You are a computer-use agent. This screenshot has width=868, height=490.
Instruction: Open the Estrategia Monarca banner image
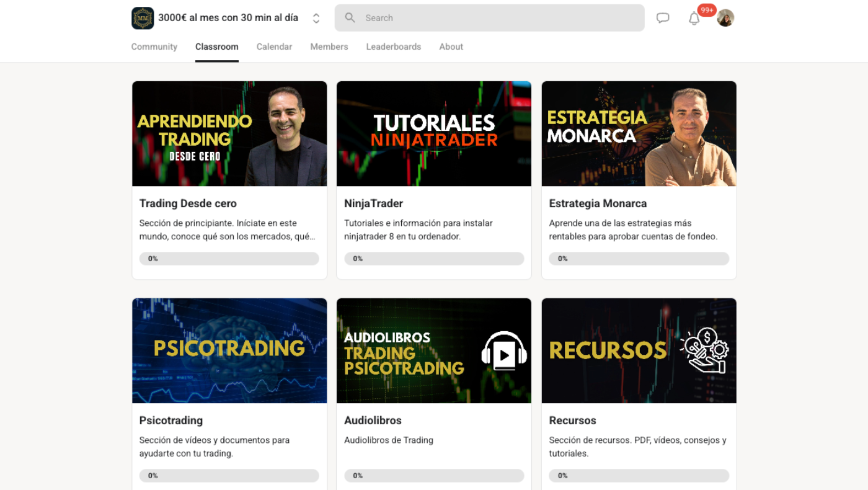point(639,133)
